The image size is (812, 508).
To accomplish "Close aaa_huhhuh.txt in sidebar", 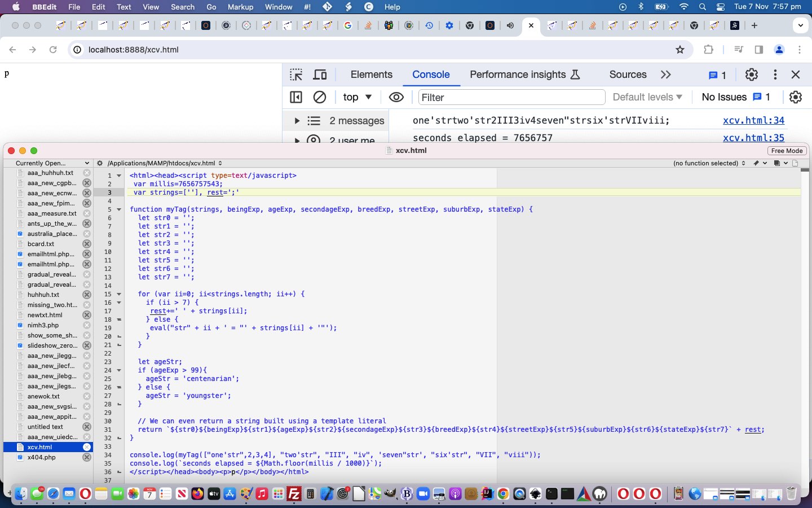I will pos(87,173).
